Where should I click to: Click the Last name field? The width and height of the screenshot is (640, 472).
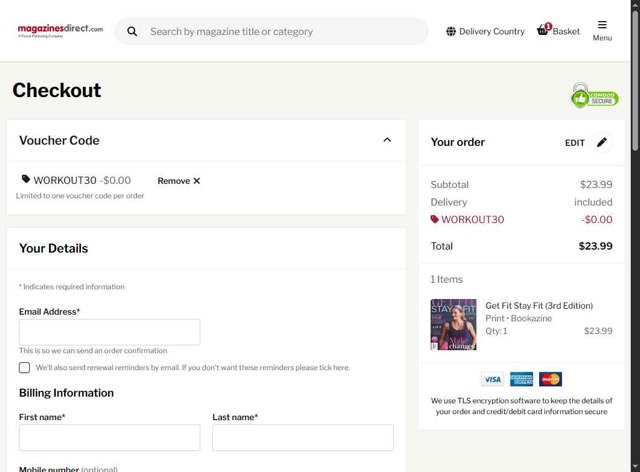(303, 438)
